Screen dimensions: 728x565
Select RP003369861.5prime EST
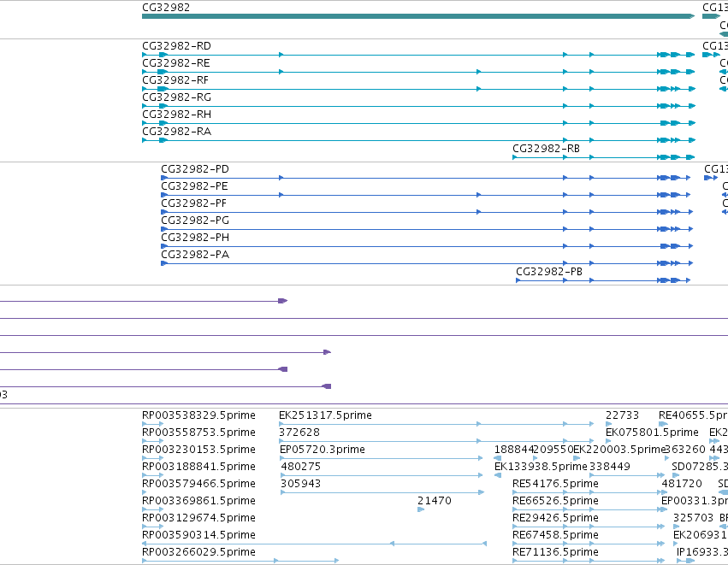tap(198, 501)
